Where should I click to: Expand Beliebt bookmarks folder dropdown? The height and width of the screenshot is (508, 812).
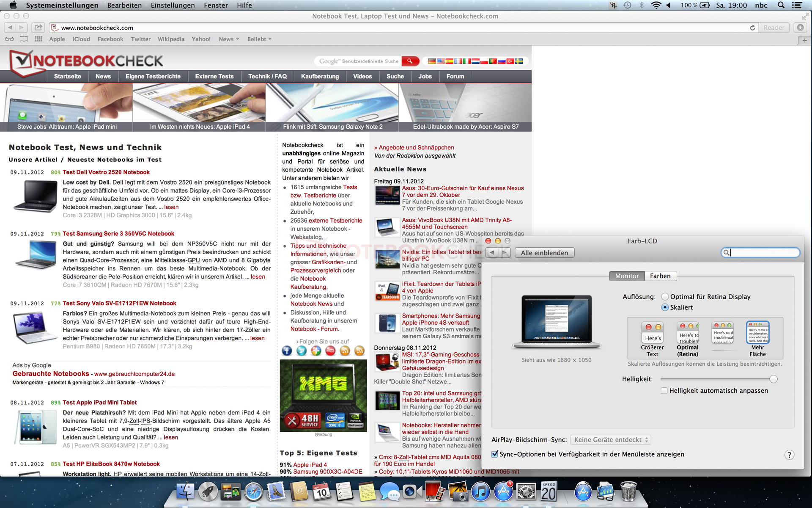[259, 39]
